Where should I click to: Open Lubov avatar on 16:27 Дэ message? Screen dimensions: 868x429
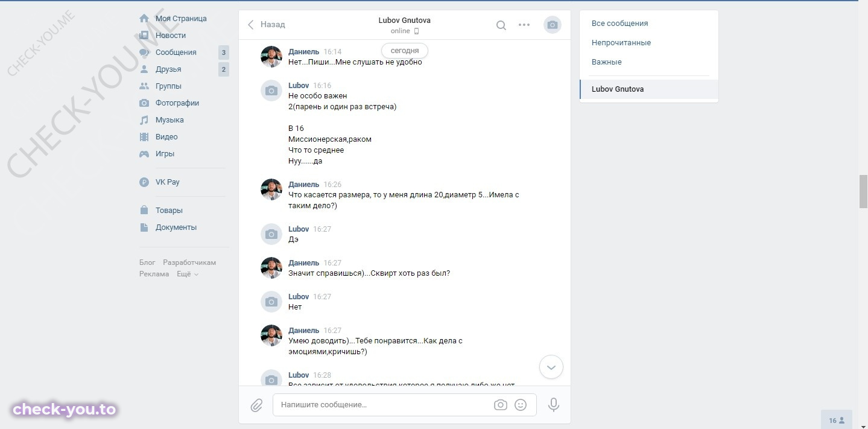[x=271, y=234]
